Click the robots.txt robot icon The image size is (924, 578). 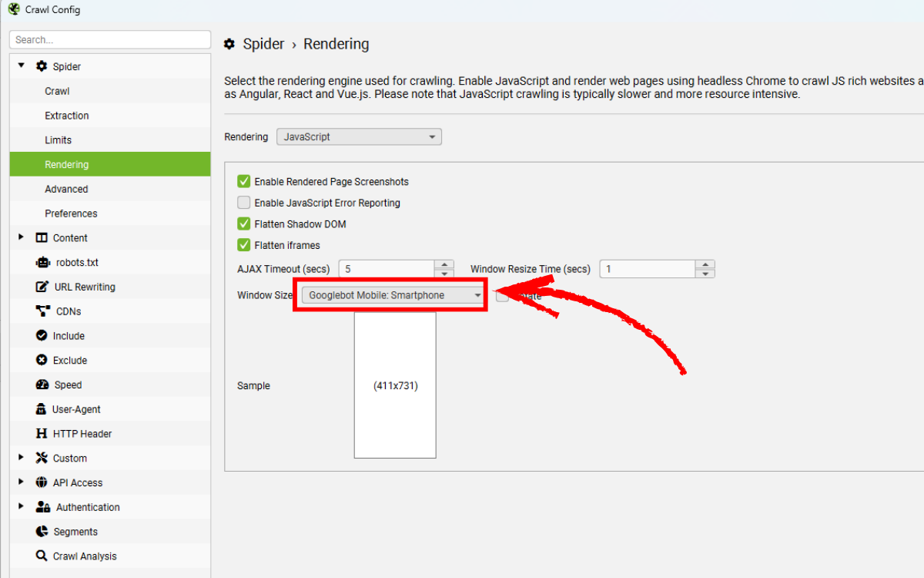coord(42,262)
